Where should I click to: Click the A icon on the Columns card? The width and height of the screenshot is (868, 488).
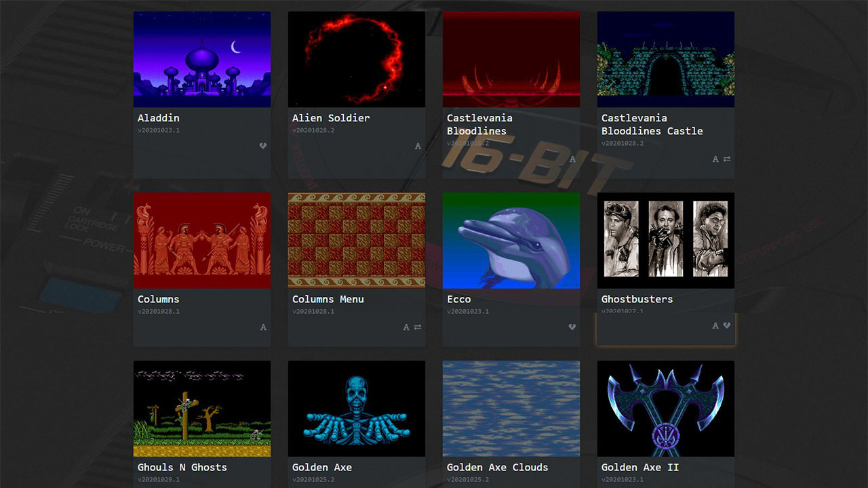[263, 327]
